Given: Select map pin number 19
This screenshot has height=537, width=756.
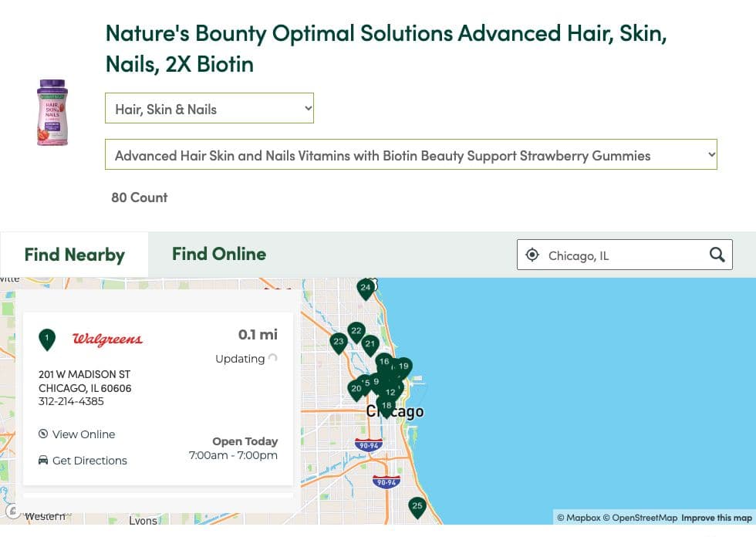Looking at the screenshot, I should pos(403,367).
